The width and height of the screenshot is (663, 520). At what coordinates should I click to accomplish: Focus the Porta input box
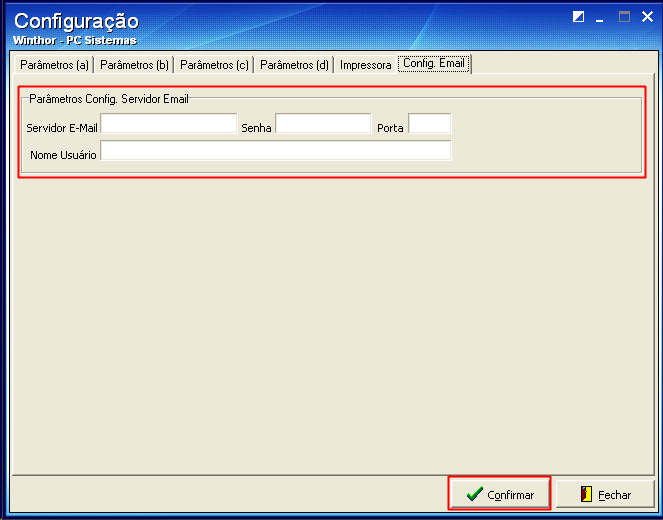(430, 123)
